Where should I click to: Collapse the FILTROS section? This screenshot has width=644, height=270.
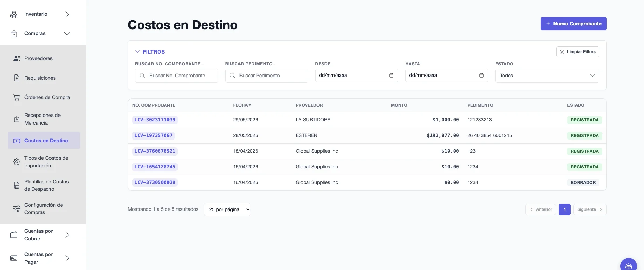tap(150, 52)
